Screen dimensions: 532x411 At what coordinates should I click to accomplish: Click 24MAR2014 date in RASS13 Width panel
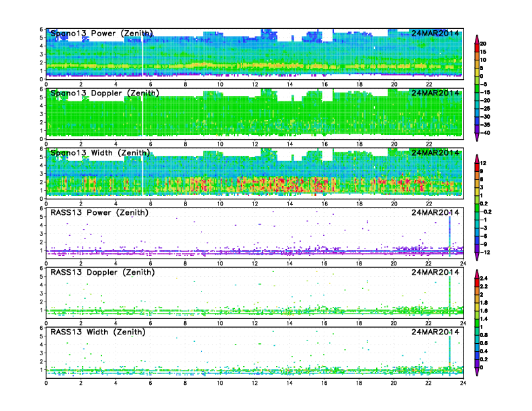(x=435, y=332)
